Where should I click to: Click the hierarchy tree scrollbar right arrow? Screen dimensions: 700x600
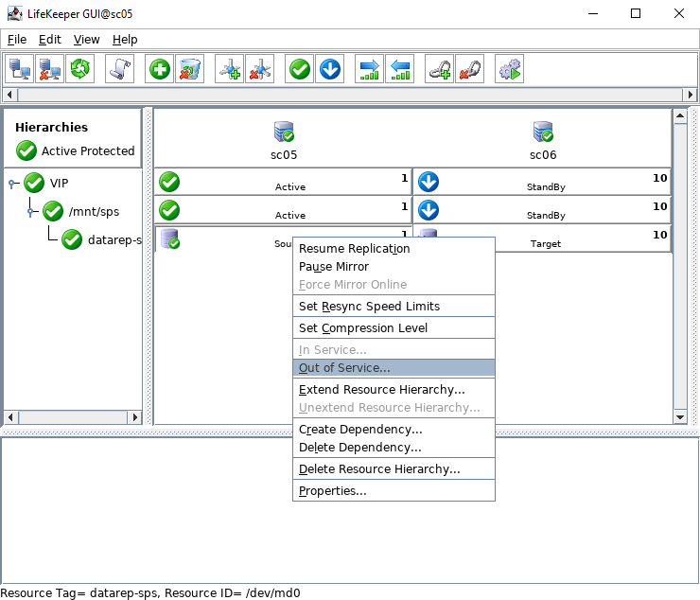click(x=135, y=417)
